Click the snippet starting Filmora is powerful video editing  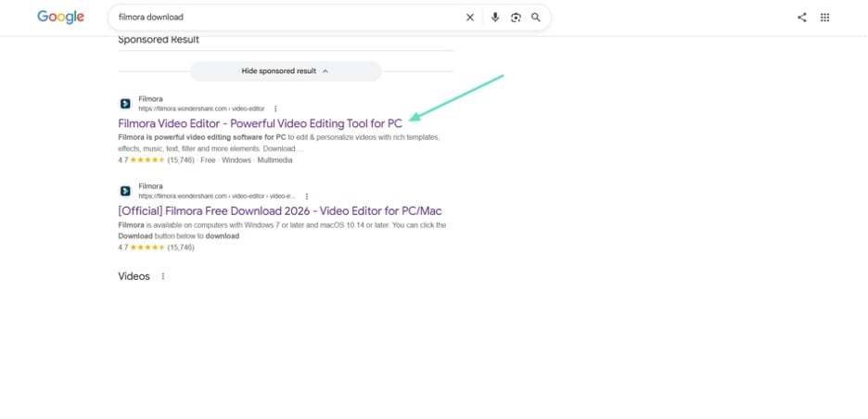coord(279,143)
